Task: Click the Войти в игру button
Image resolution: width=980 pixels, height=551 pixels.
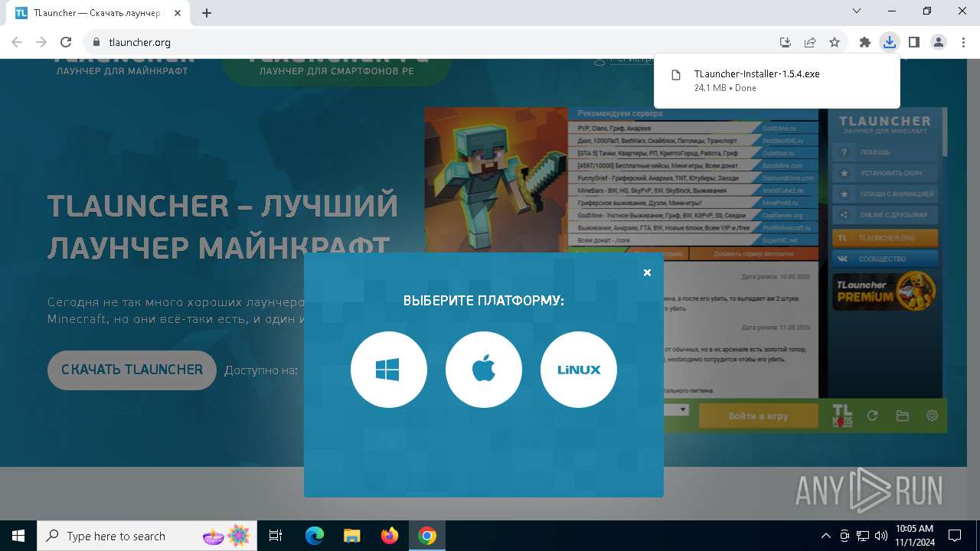Action: pos(758,416)
